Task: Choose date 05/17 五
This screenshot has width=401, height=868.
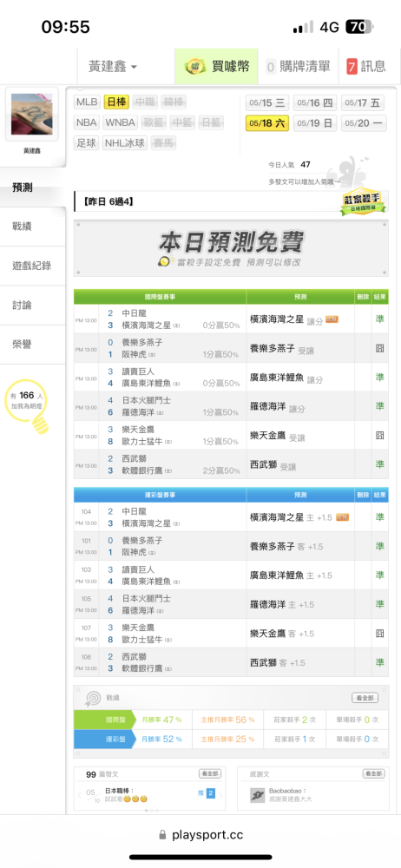Action: 363,103
